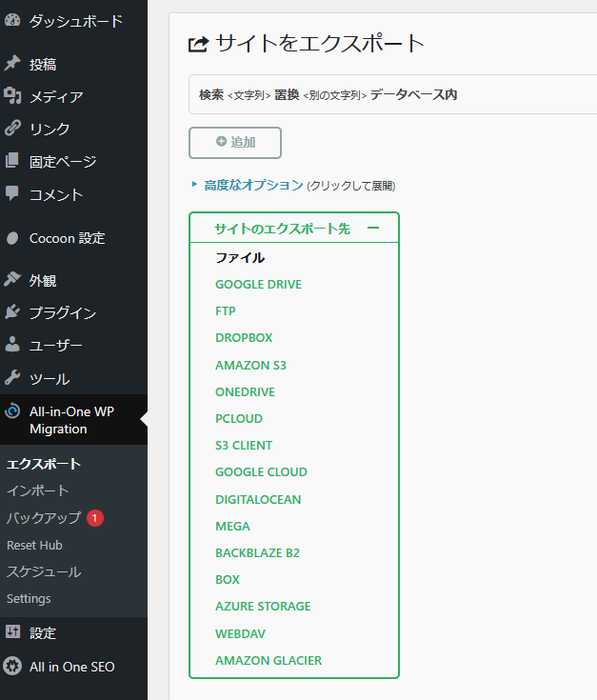Viewport: 597px width, 700px height.
Task: Click the pages icon beside 固定ページ
Action: pyautogui.click(x=12, y=161)
